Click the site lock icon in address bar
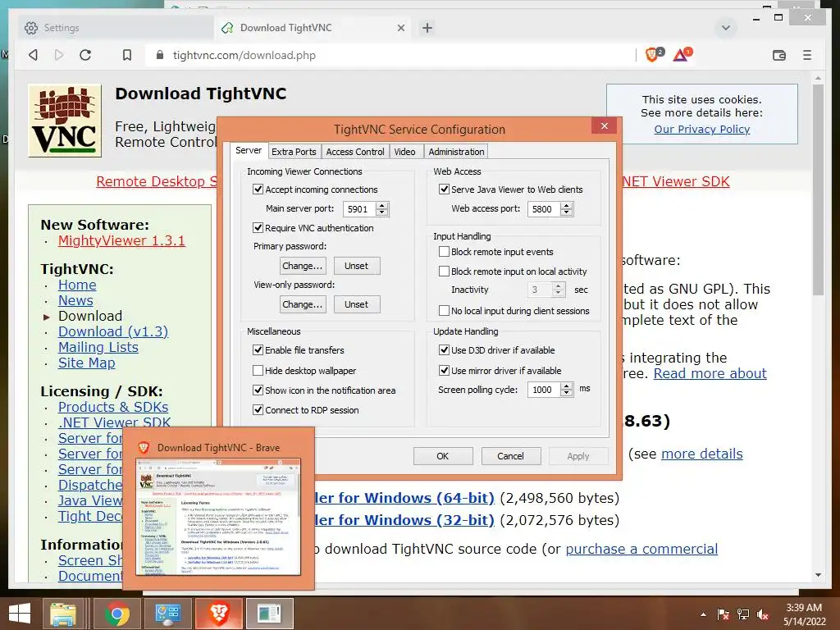Image resolution: width=840 pixels, height=630 pixels. pos(159,55)
